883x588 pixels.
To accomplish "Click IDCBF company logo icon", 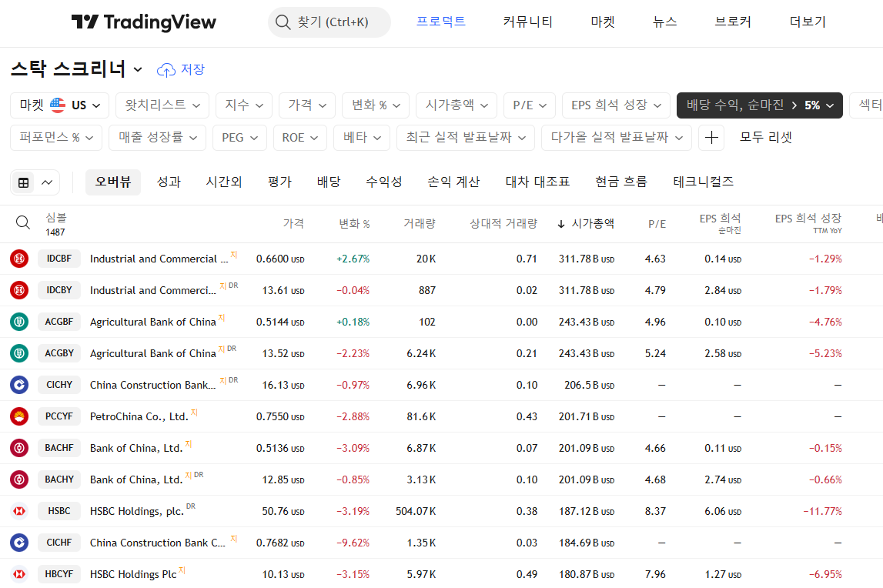I will coord(19,259).
